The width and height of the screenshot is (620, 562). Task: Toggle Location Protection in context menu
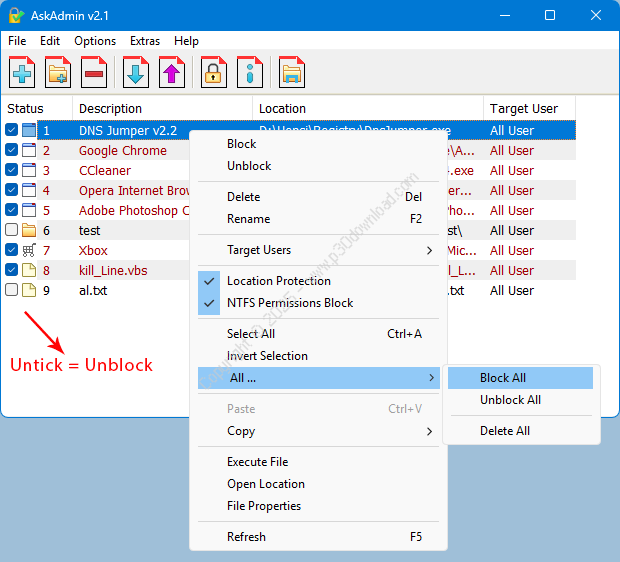278,281
